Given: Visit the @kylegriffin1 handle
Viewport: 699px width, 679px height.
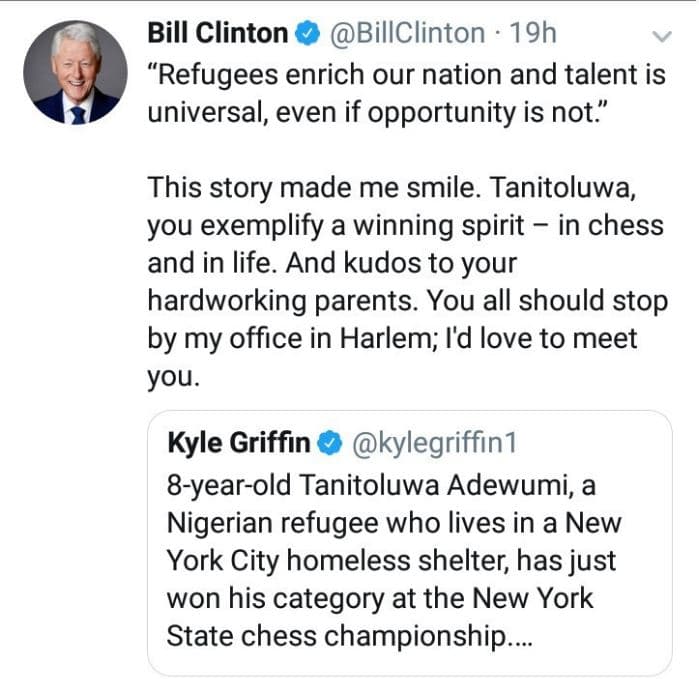Looking at the screenshot, I should pos(435,443).
